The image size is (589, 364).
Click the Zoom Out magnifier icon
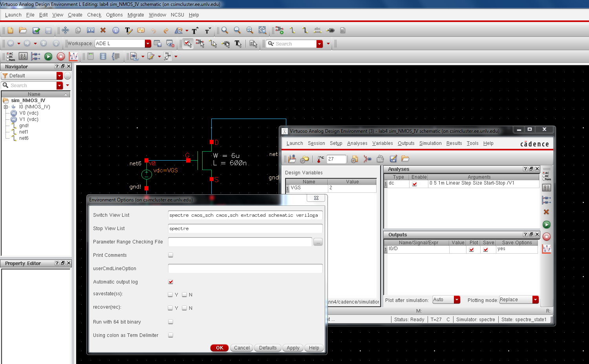click(237, 30)
